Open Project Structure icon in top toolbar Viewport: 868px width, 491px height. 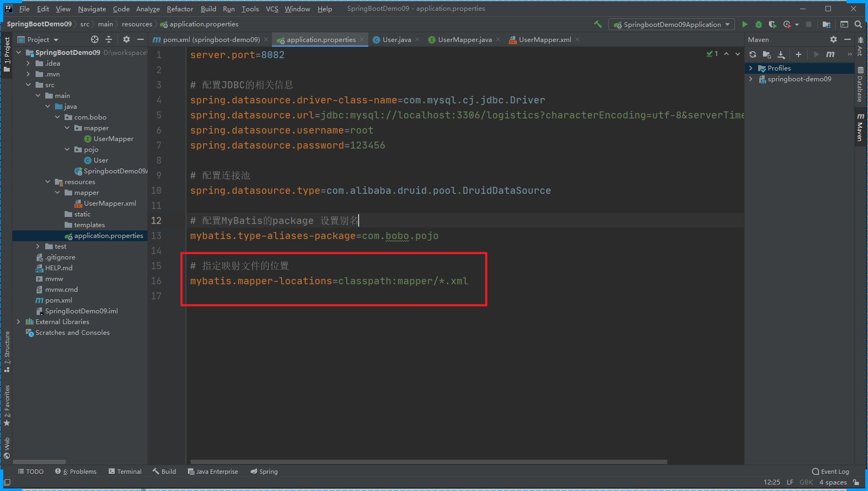(x=827, y=24)
